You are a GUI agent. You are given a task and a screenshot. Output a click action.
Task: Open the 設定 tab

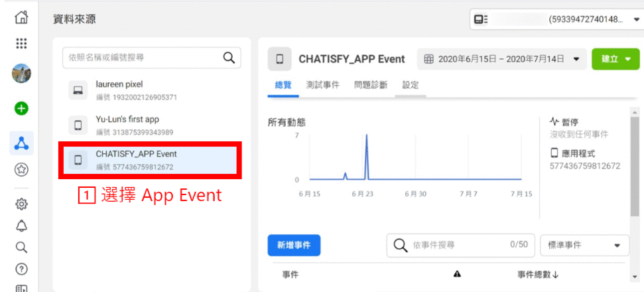pyautogui.click(x=411, y=85)
